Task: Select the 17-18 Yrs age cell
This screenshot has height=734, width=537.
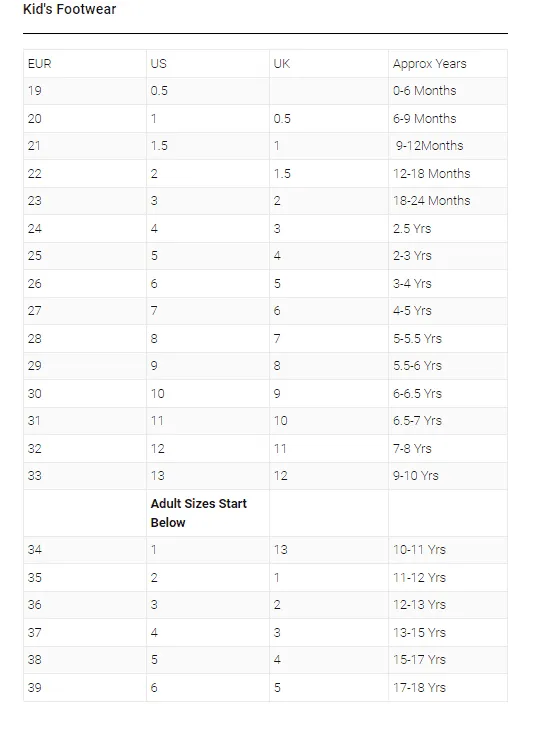Action: point(448,688)
